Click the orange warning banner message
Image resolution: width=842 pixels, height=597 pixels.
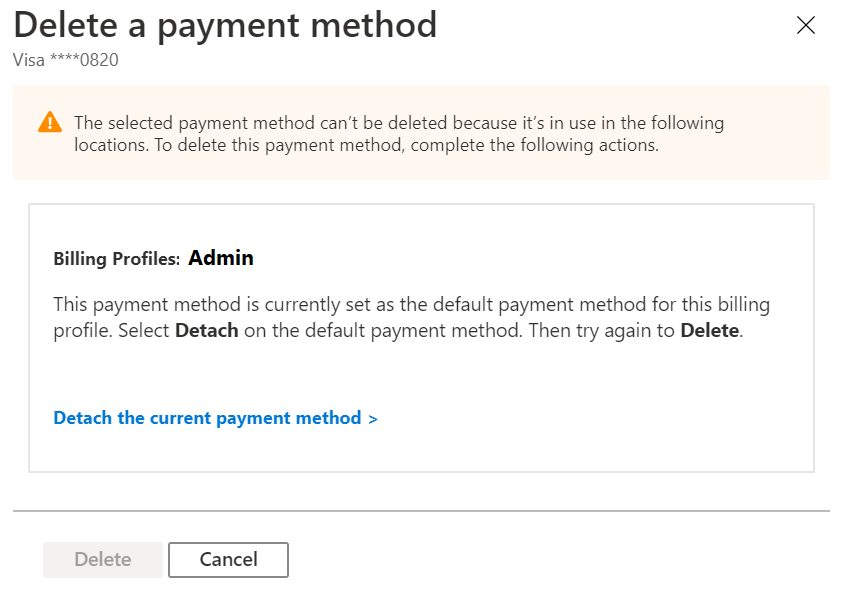point(398,133)
